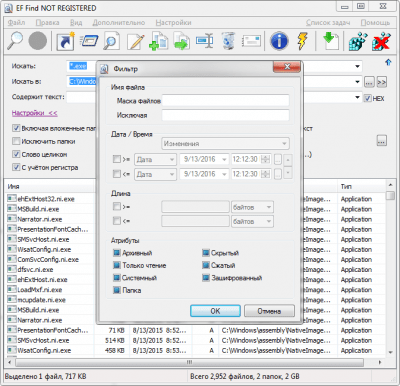Toggle the Папка attribute checkbox

tap(117, 290)
